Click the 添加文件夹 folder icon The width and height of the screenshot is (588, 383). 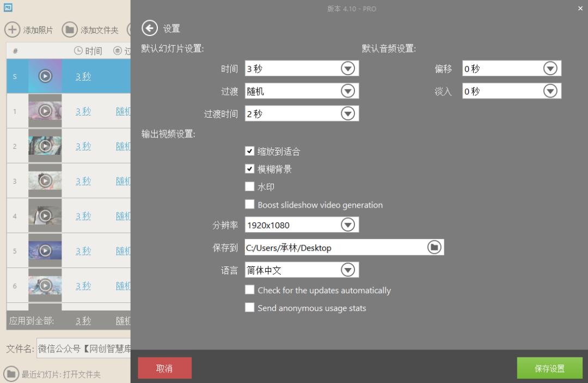click(69, 29)
